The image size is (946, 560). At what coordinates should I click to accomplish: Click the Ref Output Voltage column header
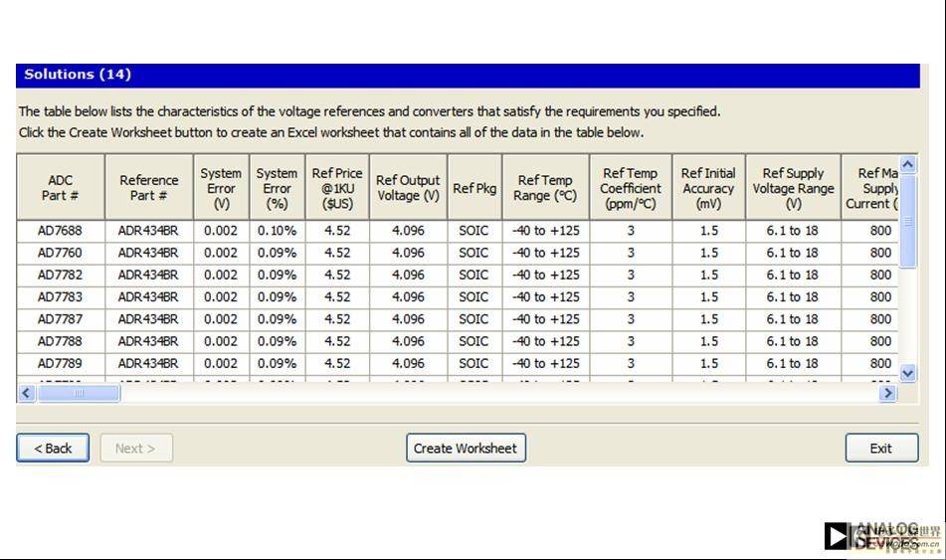[x=408, y=187]
